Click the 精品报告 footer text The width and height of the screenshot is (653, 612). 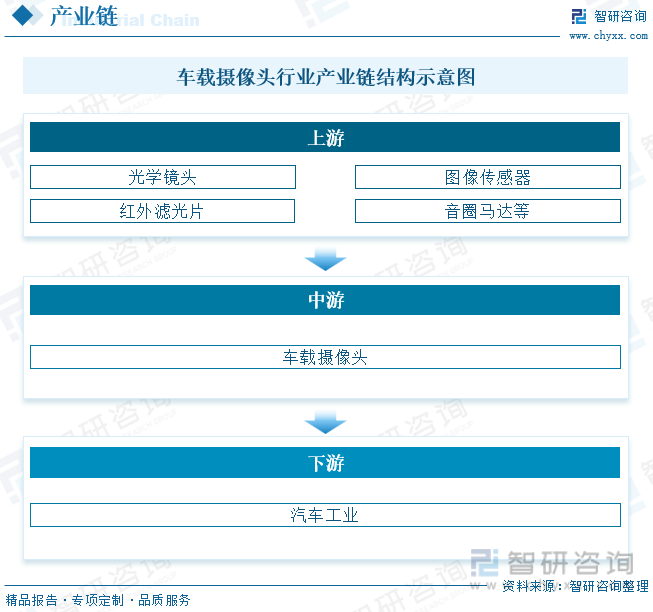point(32,600)
